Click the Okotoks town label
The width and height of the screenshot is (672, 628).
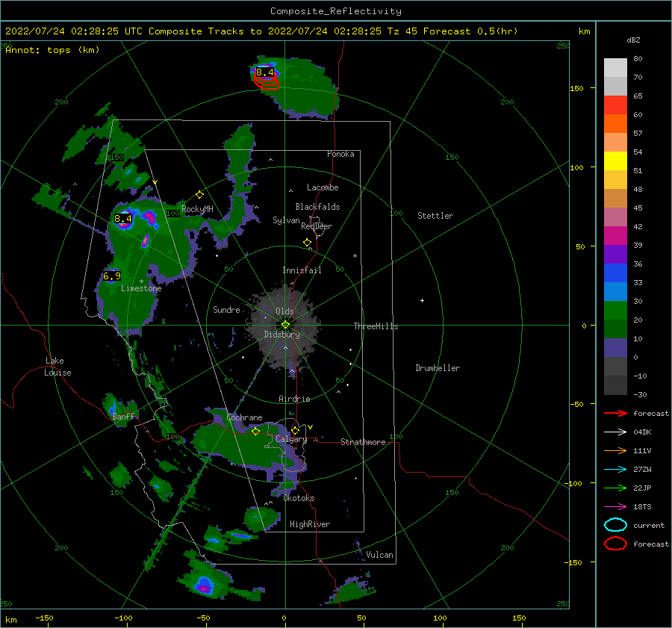[299, 498]
